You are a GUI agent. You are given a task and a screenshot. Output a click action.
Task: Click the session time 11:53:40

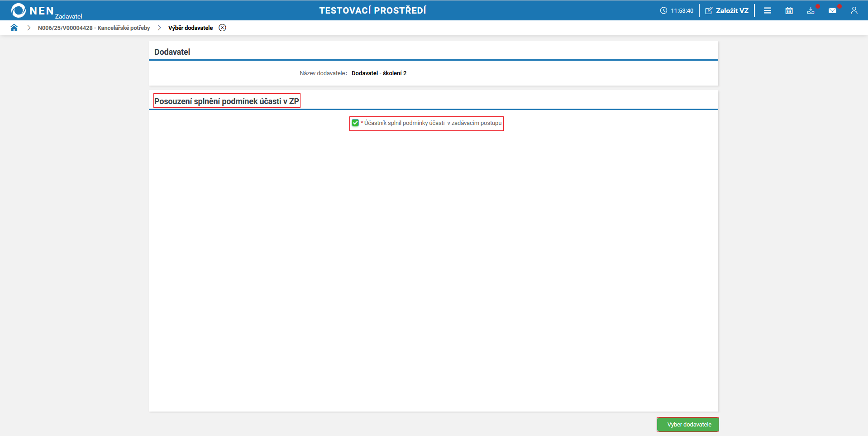click(x=682, y=10)
